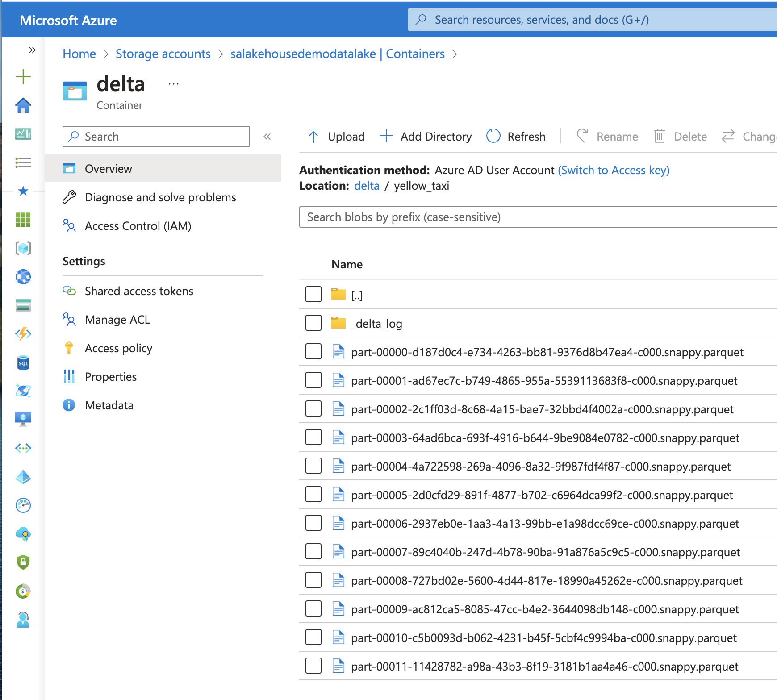
Task: Collapse the container side menu
Action: [267, 137]
